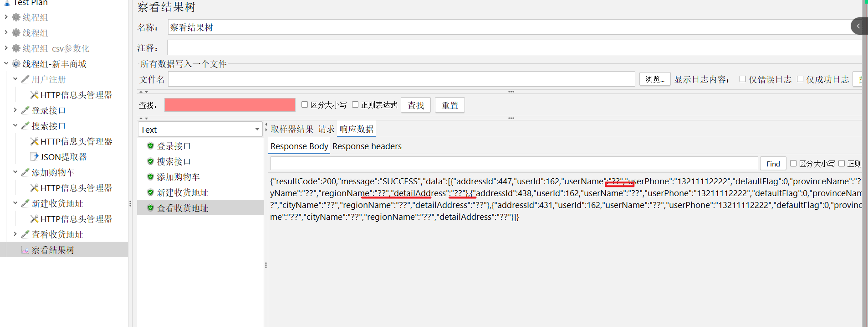
Task: Collapse the 添加购物车 tree node
Action: (x=15, y=172)
